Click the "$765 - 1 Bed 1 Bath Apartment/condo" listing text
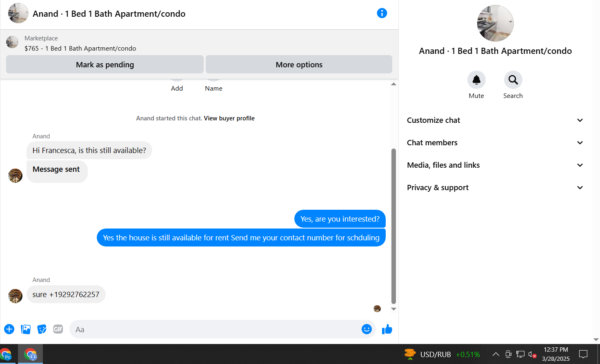Viewport: 600px width, 364px height. click(80, 48)
